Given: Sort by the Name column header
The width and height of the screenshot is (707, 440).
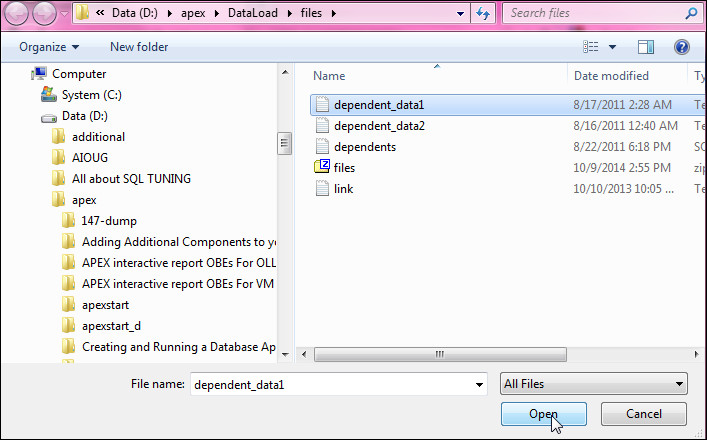Looking at the screenshot, I should [x=329, y=76].
